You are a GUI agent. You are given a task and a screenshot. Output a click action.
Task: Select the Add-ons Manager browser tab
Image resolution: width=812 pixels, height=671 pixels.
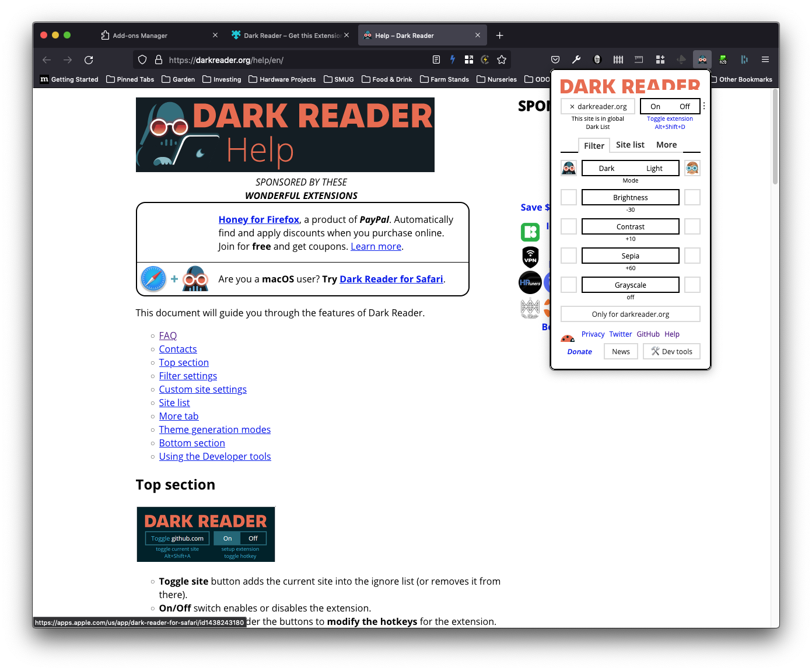coord(140,35)
